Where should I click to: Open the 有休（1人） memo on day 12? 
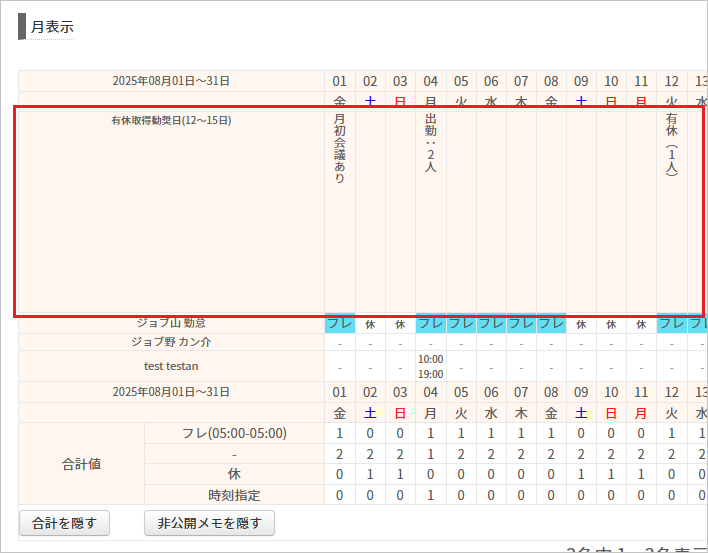click(x=671, y=145)
